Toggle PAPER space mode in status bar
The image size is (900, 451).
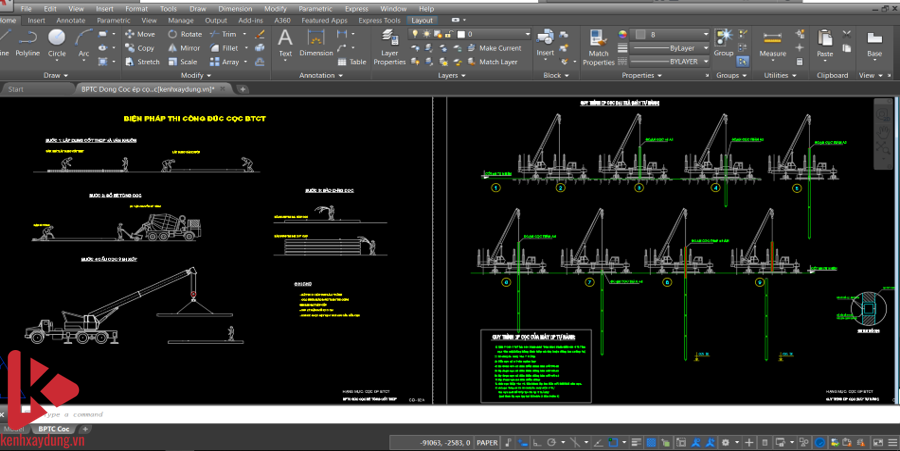(487, 441)
